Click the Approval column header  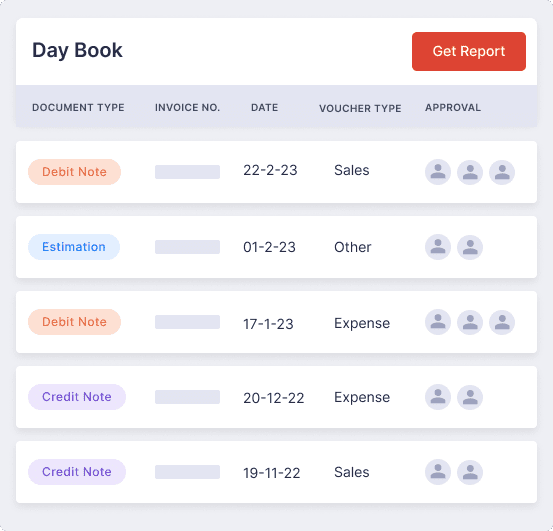click(453, 108)
